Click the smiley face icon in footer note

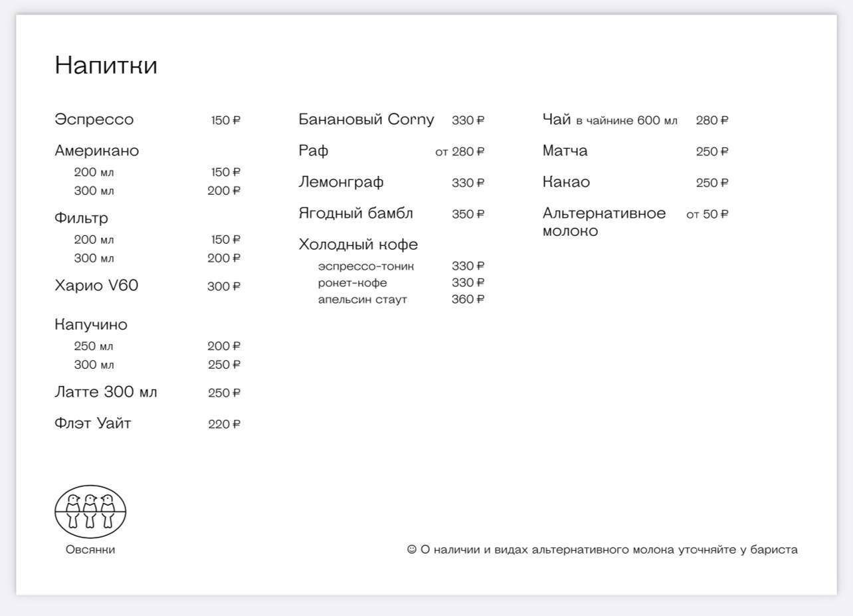pos(411,550)
